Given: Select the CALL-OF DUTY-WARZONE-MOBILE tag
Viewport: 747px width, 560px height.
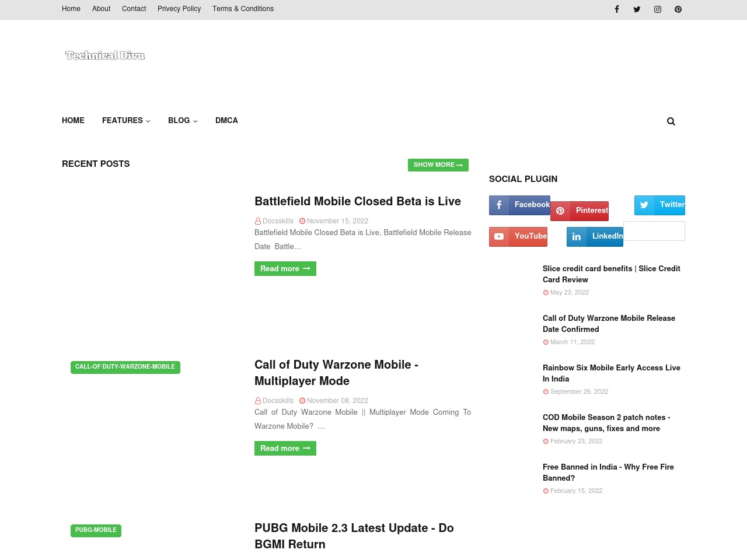Looking at the screenshot, I should [x=125, y=367].
